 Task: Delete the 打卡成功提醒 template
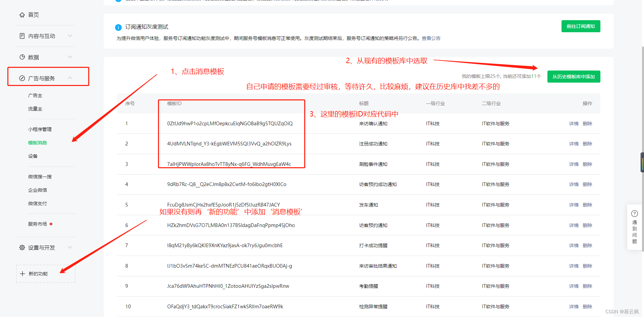point(587,245)
